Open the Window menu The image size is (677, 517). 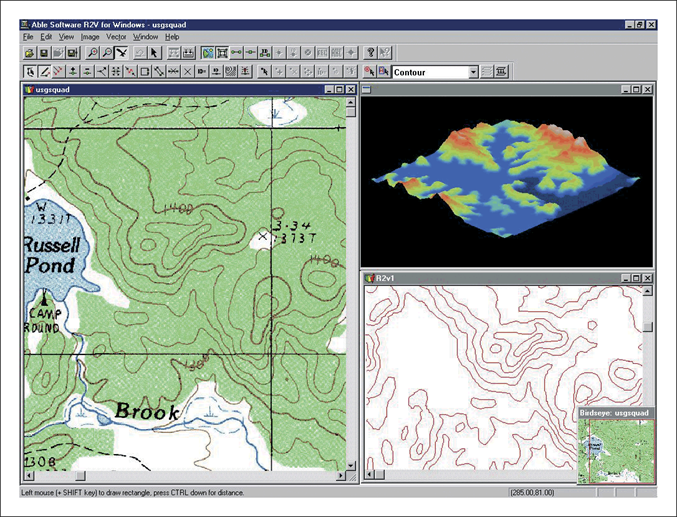click(146, 36)
